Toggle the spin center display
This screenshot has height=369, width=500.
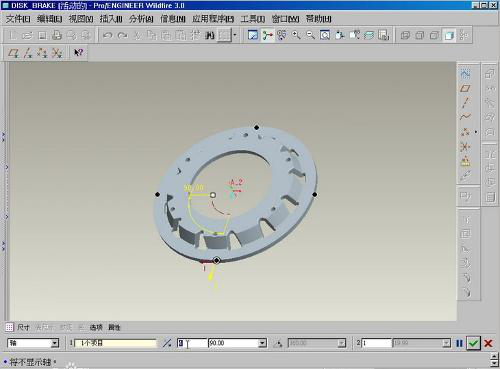pyautogui.click(x=267, y=35)
